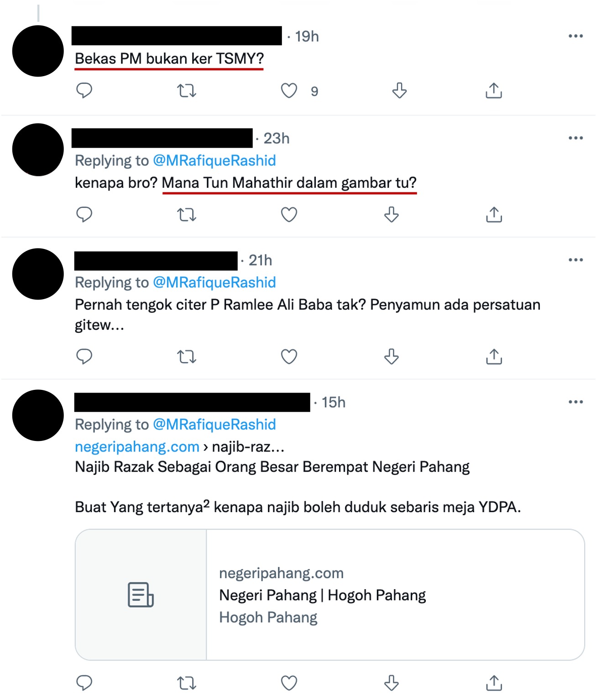Open more options for the 19h tweet
Image resolution: width=596 pixels, height=700 pixels.
click(x=575, y=36)
